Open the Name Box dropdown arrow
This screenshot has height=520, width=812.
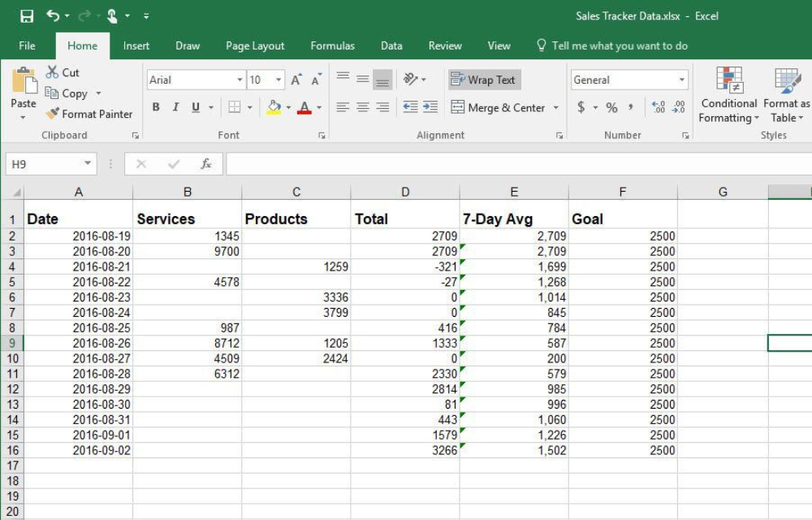coord(89,164)
